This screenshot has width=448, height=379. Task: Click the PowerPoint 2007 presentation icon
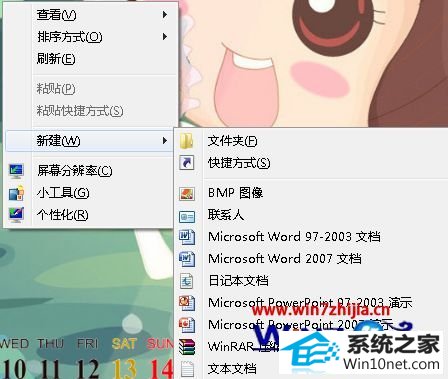[x=187, y=325]
